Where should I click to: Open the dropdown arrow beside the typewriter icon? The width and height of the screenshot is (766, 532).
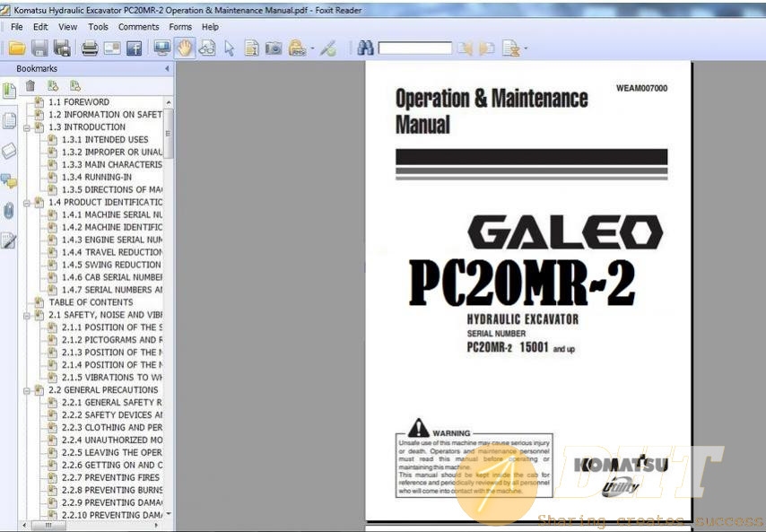coord(312,48)
